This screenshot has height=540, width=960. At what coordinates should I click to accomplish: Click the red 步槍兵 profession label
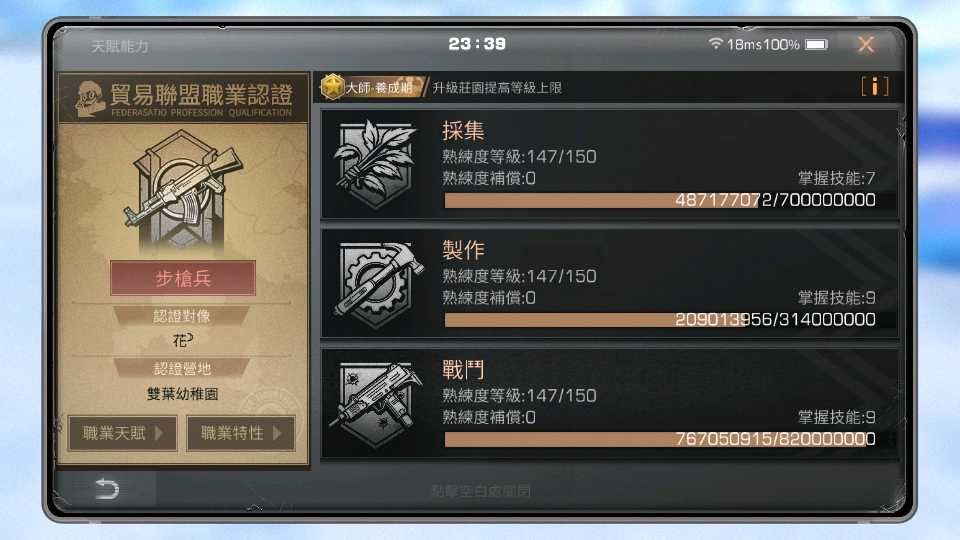(182, 279)
